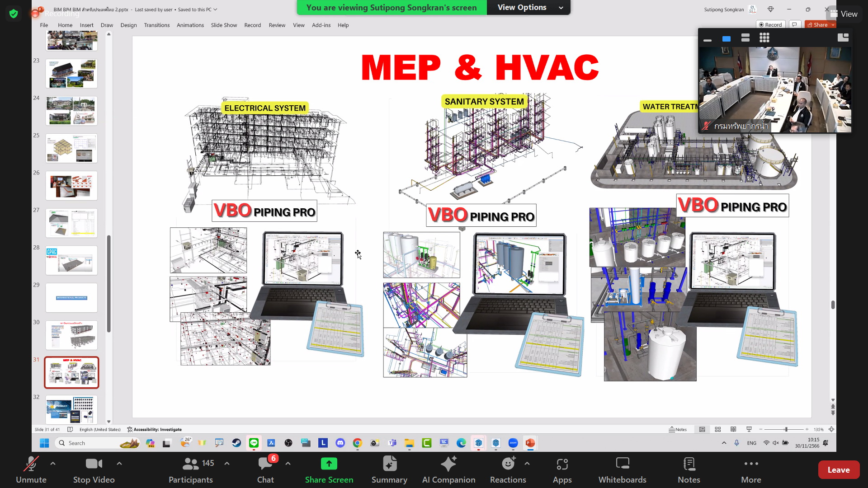
Task: Open LINE app from taskbar
Action: point(254,443)
